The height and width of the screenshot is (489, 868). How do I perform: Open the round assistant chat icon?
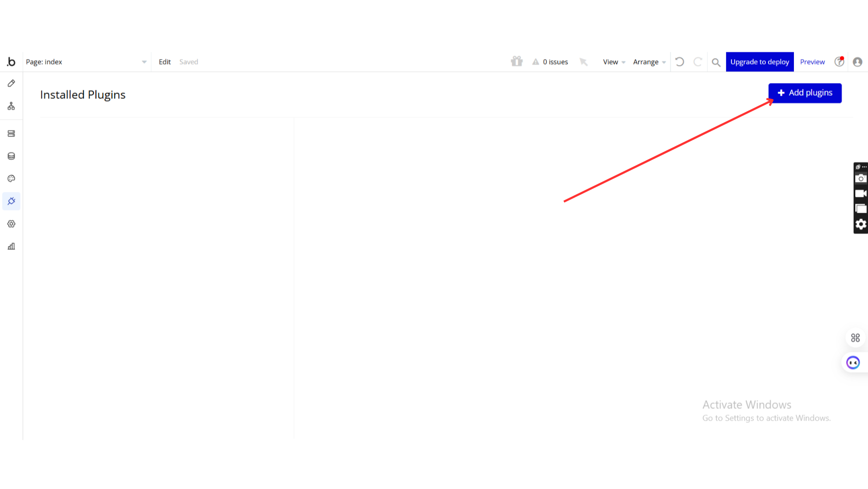[853, 363]
